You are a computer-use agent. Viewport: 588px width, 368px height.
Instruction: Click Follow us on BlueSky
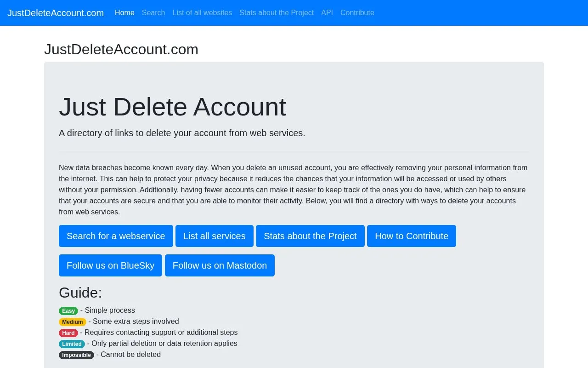(x=110, y=265)
